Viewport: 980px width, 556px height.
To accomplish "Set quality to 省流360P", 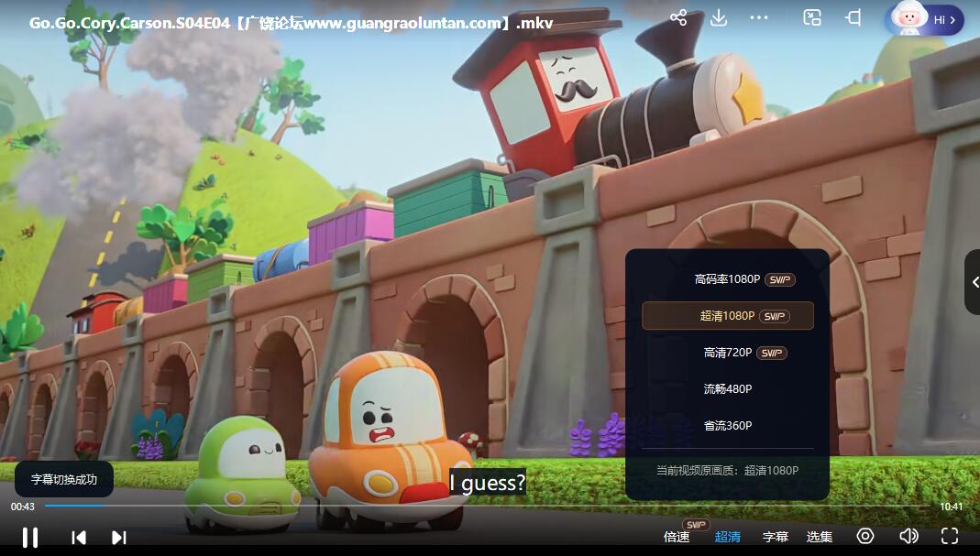I will coord(728,426).
